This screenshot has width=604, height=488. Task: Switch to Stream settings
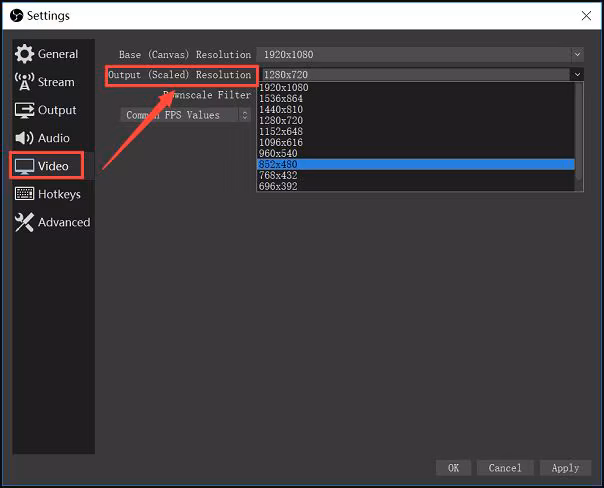53,82
